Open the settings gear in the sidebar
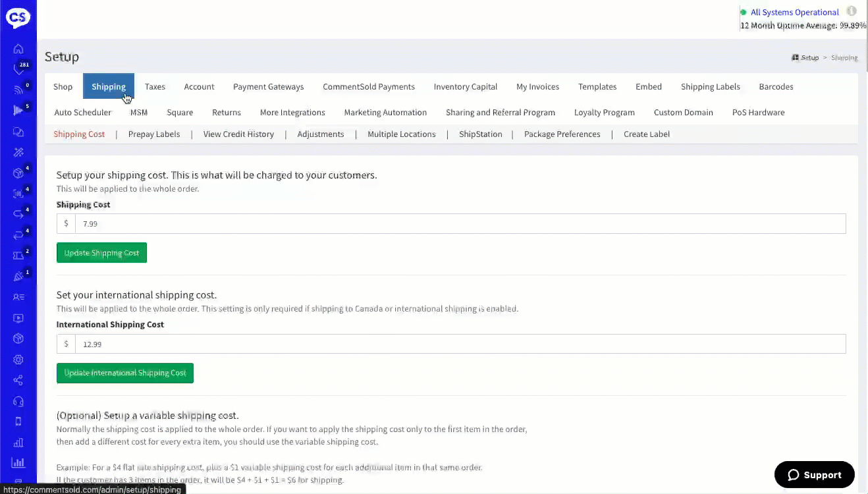The image size is (868, 494). pos(18,360)
